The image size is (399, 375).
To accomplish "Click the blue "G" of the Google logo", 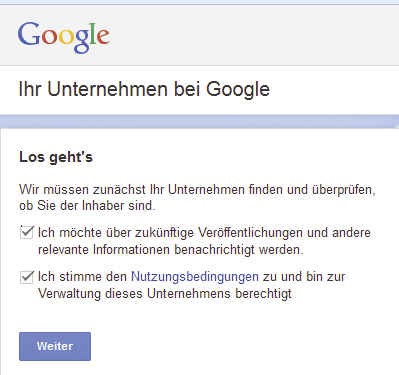I will tap(29, 34).
